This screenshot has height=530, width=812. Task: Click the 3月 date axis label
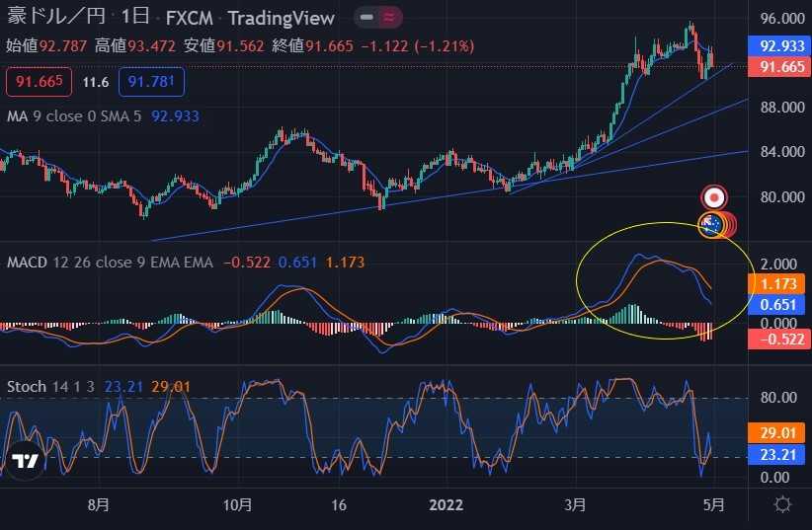point(575,504)
